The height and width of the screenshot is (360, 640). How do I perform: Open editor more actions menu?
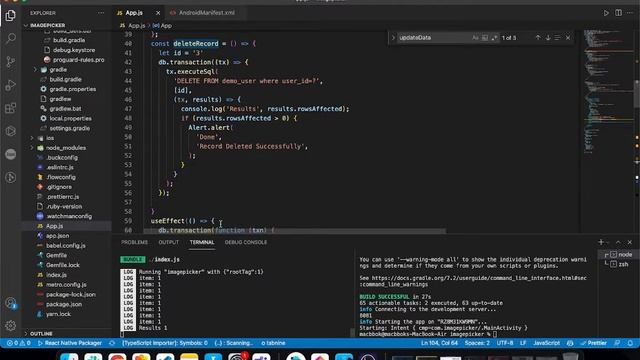pyautogui.click(x=630, y=13)
